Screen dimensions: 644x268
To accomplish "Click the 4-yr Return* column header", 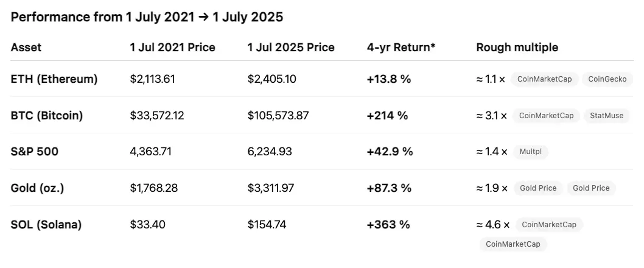I will pyautogui.click(x=401, y=48).
